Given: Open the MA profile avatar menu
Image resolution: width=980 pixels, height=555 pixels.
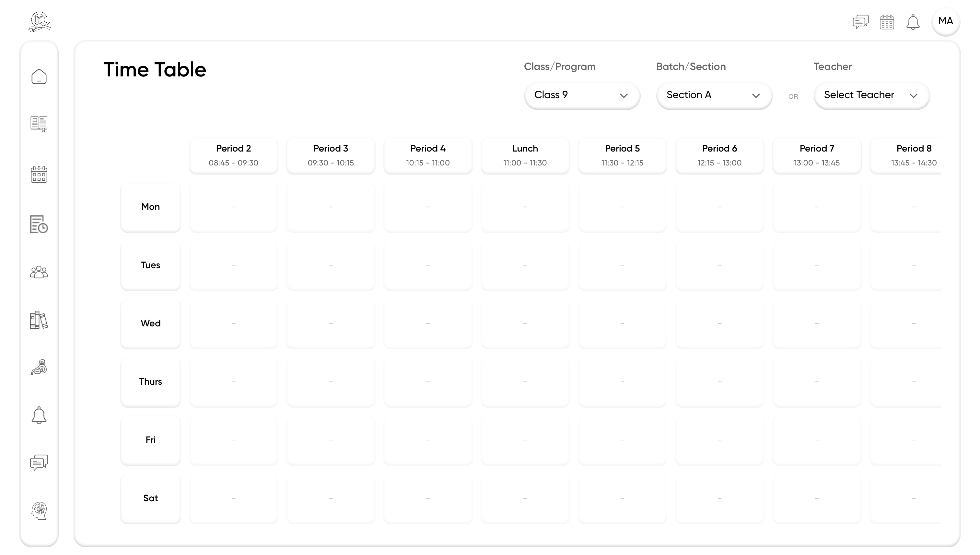Looking at the screenshot, I should click(x=946, y=22).
